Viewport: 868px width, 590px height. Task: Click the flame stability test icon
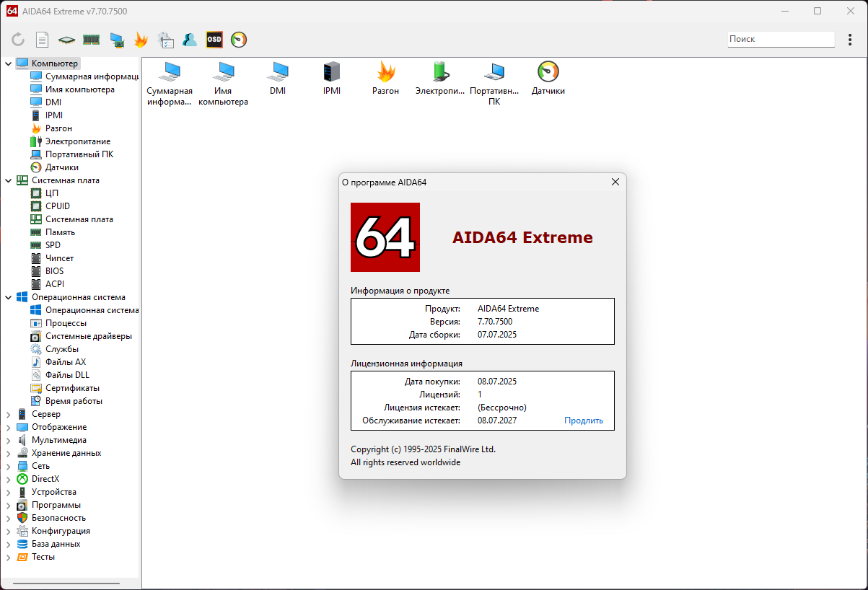(141, 40)
